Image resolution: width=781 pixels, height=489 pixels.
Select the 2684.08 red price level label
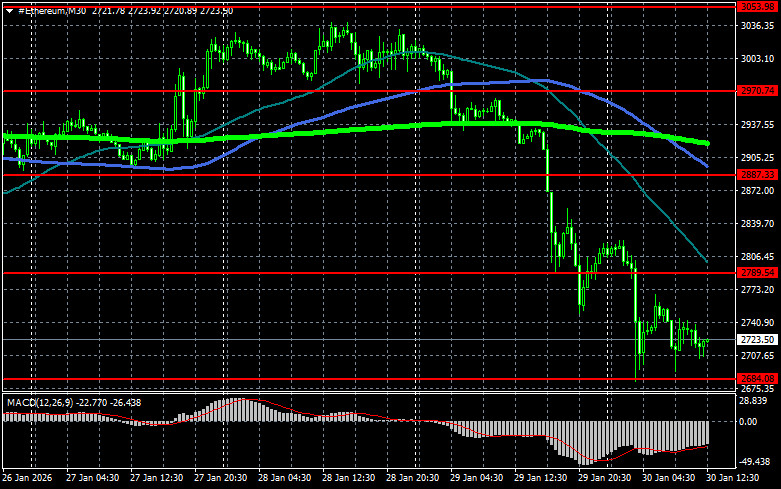757,378
